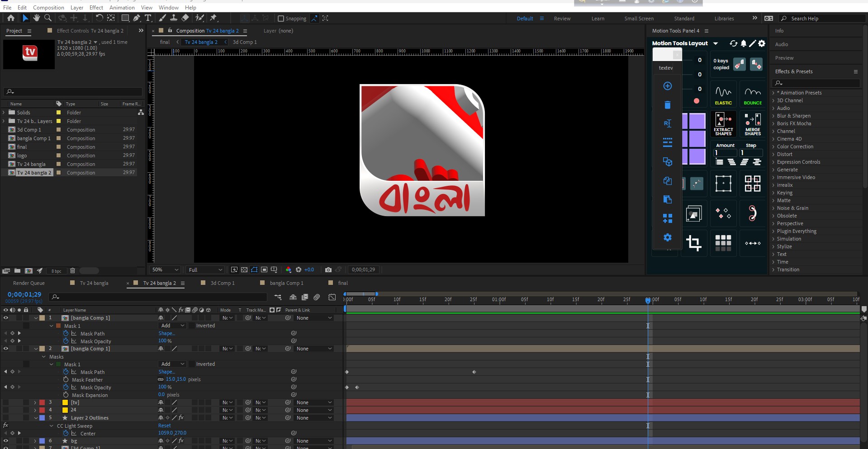Click red label swatch of layer 4
Viewport: 868px width, 449px height.
42,410
